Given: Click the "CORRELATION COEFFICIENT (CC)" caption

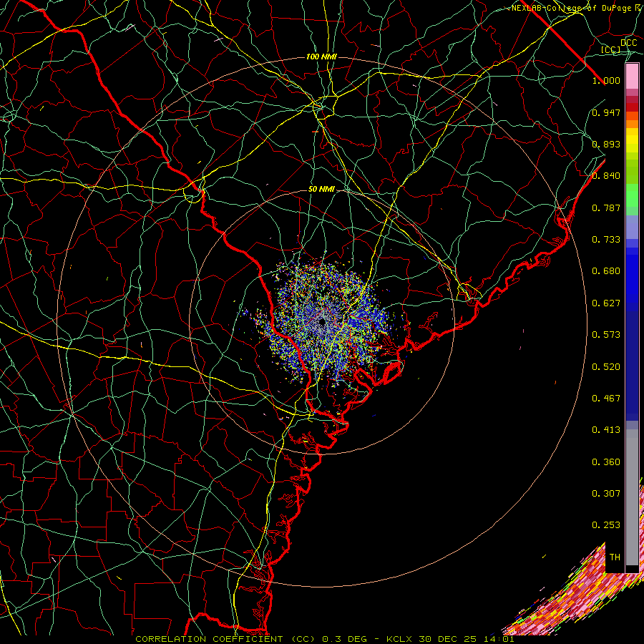Looking at the screenshot, I should (x=225, y=639).
